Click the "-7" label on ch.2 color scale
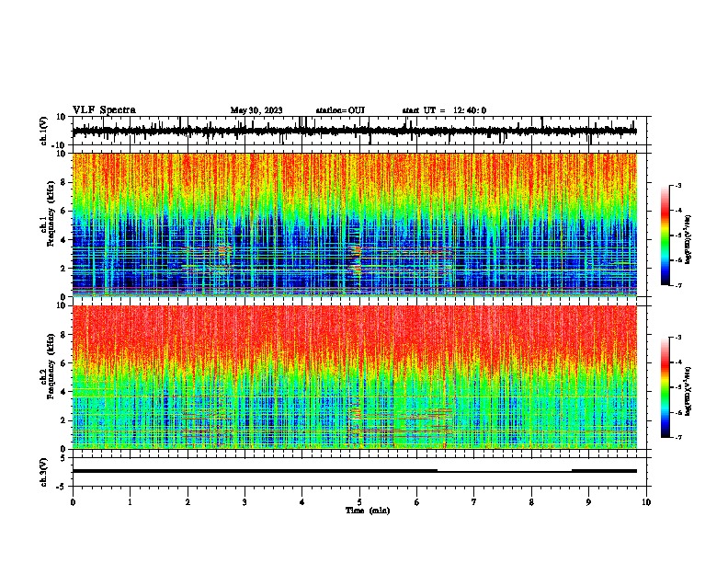 [678, 438]
